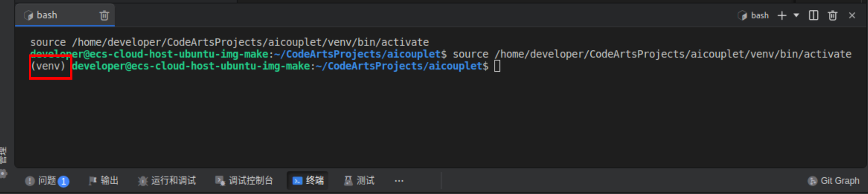Delete the terminal via the top-right trash icon
868x194 pixels.
point(833,15)
